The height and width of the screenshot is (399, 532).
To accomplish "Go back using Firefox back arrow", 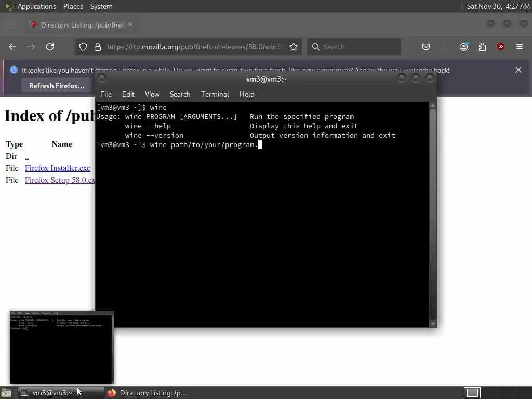I will coord(12,47).
